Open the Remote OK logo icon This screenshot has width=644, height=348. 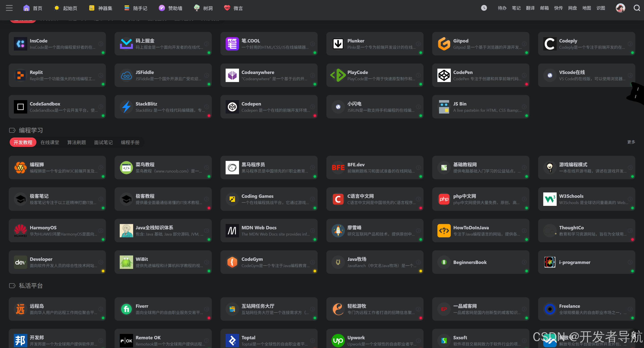pos(126,341)
